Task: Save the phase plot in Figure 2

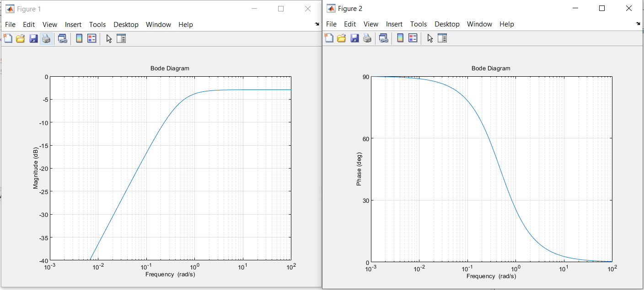Action: click(x=354, y=38)
